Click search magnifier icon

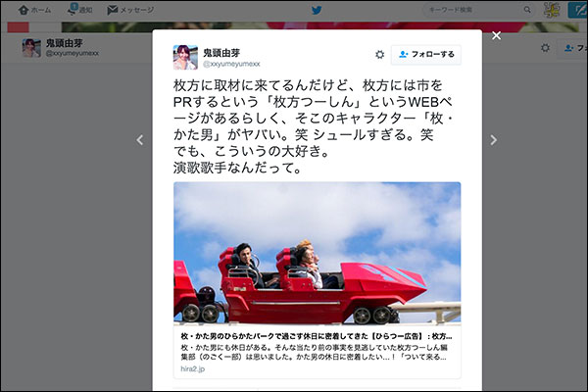[x=527, y=10]
